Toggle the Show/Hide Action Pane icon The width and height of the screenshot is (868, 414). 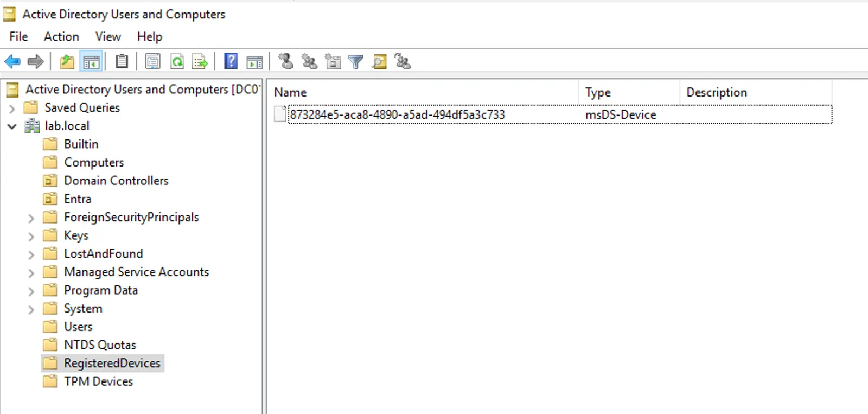click(x=254, y=62)
